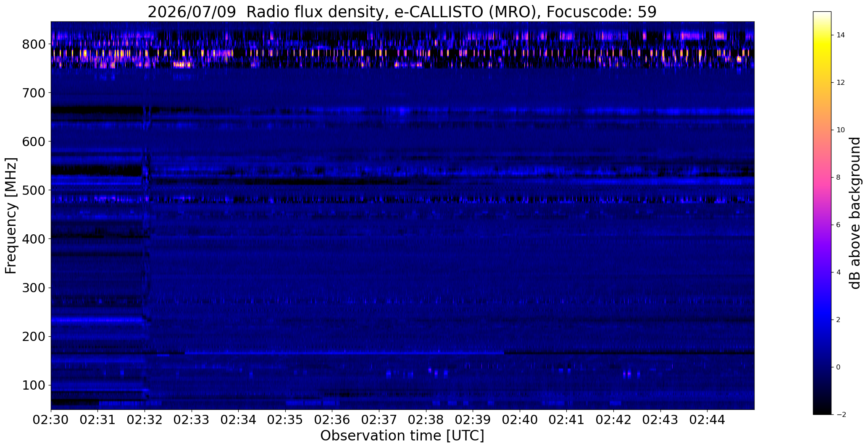Select the 02:32 time axis tick label
The width and height of the screenshot is (868, 448).
point(145,420)
